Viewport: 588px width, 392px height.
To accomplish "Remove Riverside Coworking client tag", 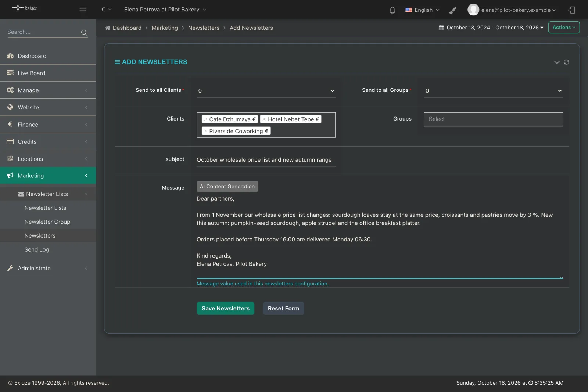I will click(205, 131).
